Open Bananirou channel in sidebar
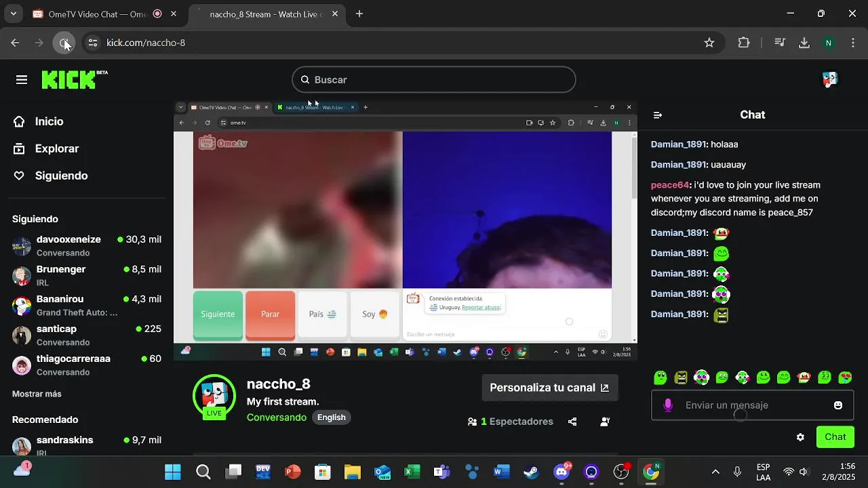868x488 pixels. pyautogui.click(x=87, y=306)
